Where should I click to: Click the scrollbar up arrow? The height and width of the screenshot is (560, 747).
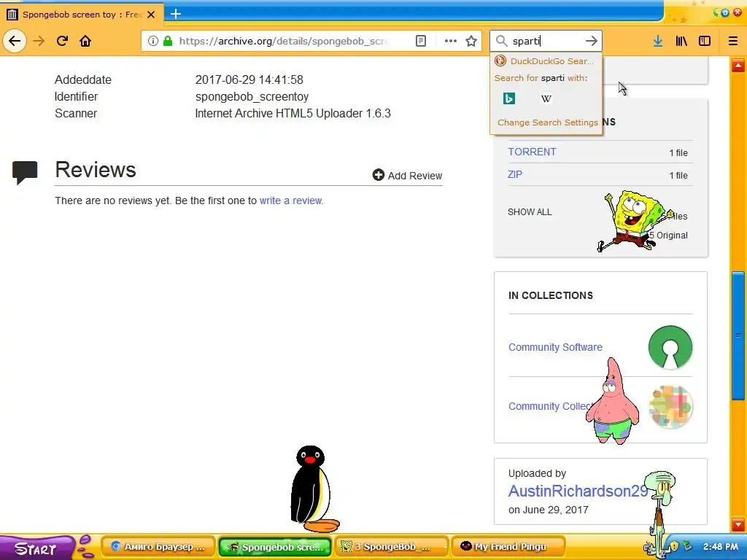coord(738,66)
